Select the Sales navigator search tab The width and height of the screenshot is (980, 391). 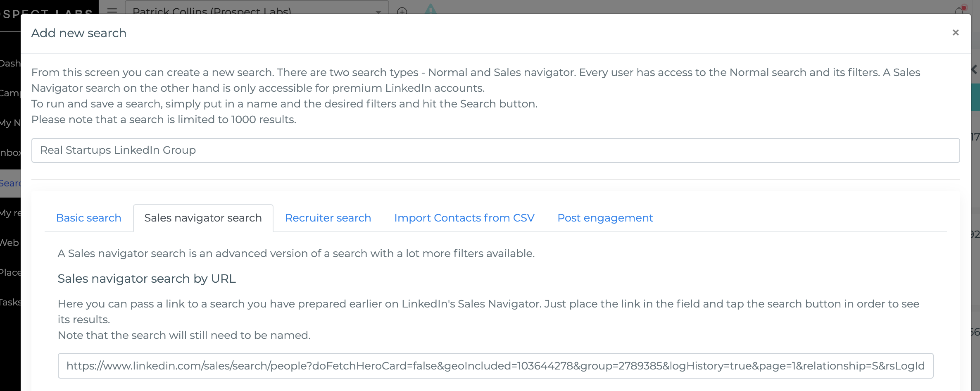pos(203,218)
